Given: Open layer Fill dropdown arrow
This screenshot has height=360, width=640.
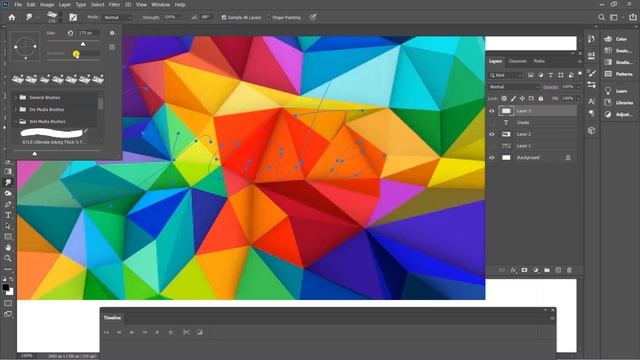Looking at the screenshot, I should (x=578, y=98).
